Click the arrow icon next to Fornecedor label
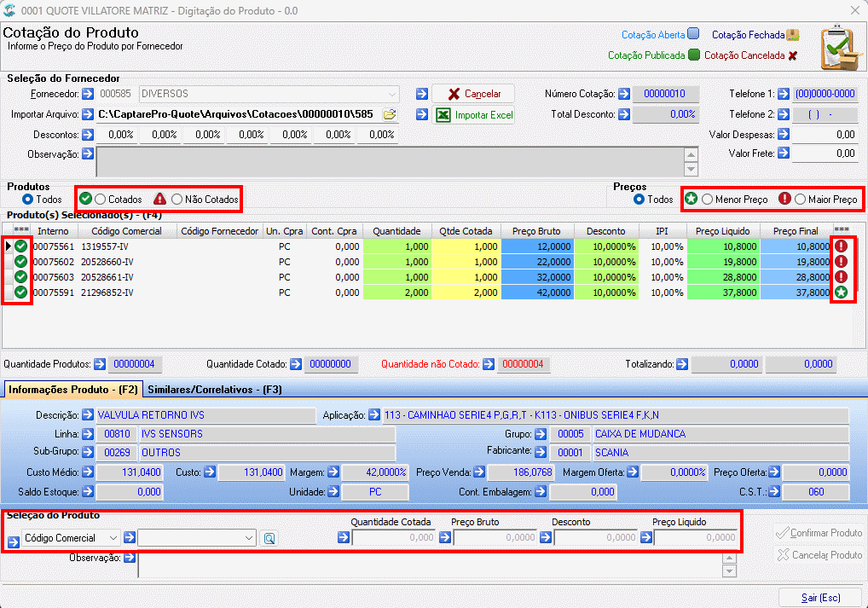The width and height of the screenshot is (868, 608). coord(88,94)
